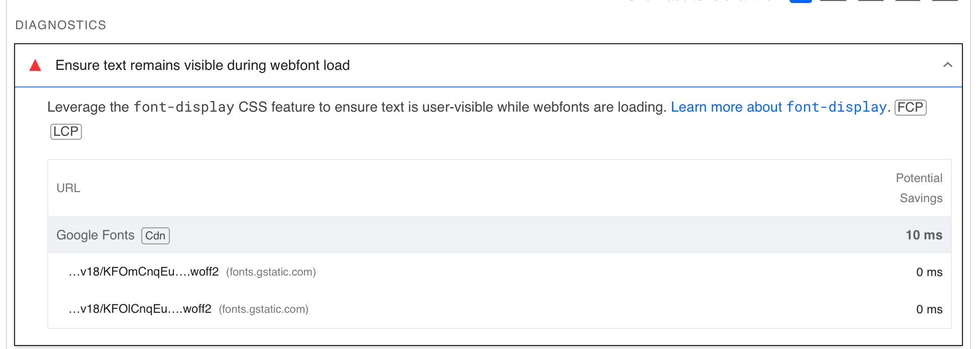The height and width of the screenshot is (349, 980).
Task: Open Learn more about font-display link
Action: click(778, 107)
